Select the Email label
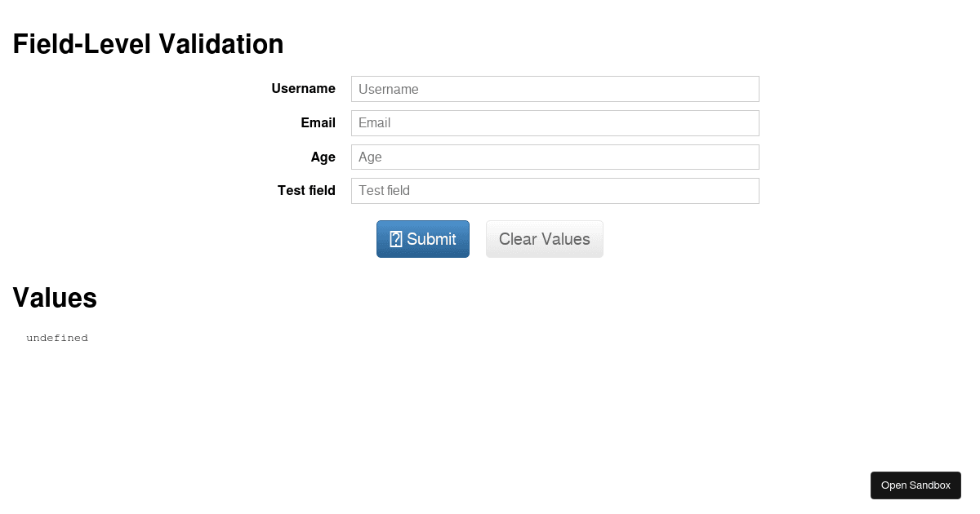Image resolution: width=980 pixels, height=514 pixels. coord(318,122)
